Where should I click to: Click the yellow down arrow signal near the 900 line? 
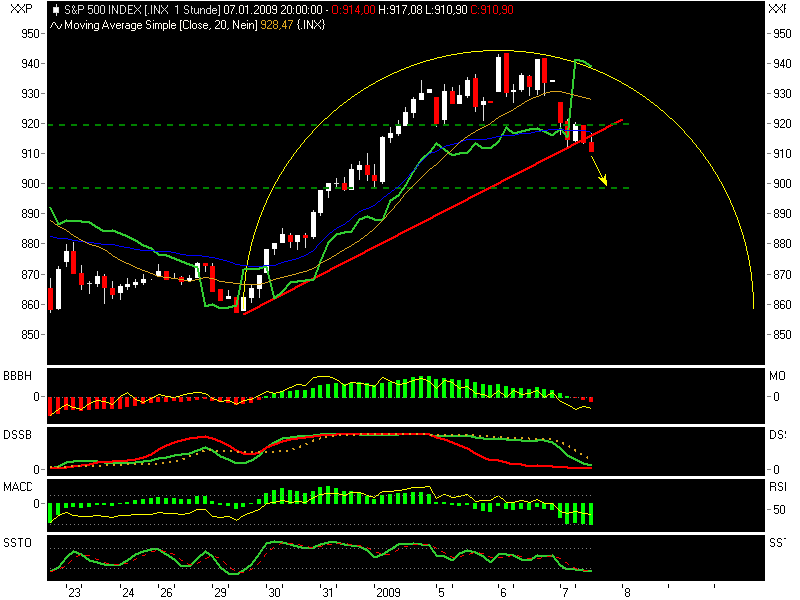[x=604, y=180]
